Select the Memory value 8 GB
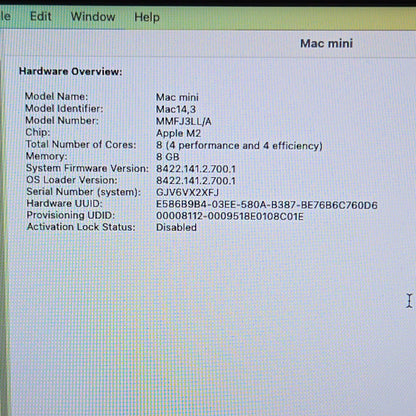This screenshot has height=416, width=416. click(x=168, y=157)
